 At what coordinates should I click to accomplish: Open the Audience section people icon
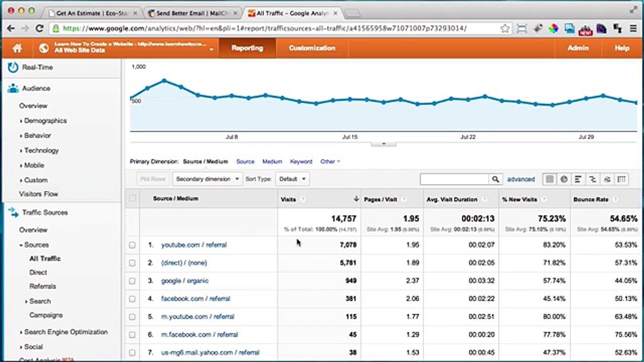(13, 88)
